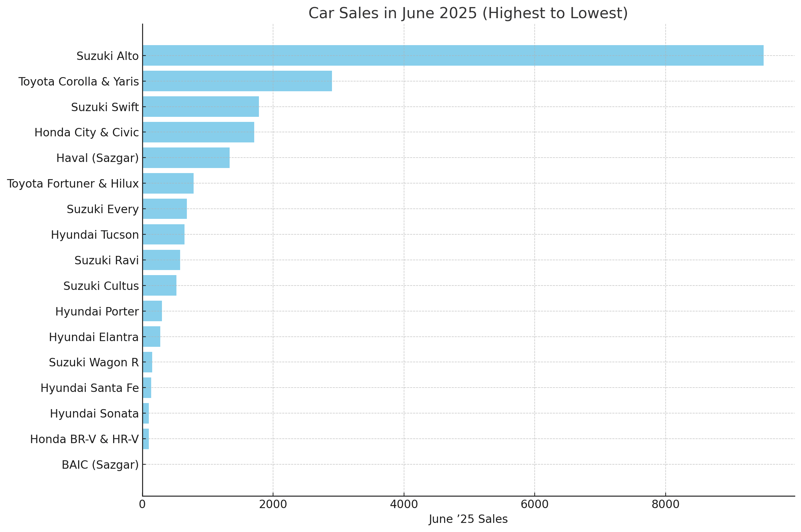The width and height of the screenshot is (801, 532).
Task: Click the Toyota Fortuner & Hilux bar
Action: 168,183
